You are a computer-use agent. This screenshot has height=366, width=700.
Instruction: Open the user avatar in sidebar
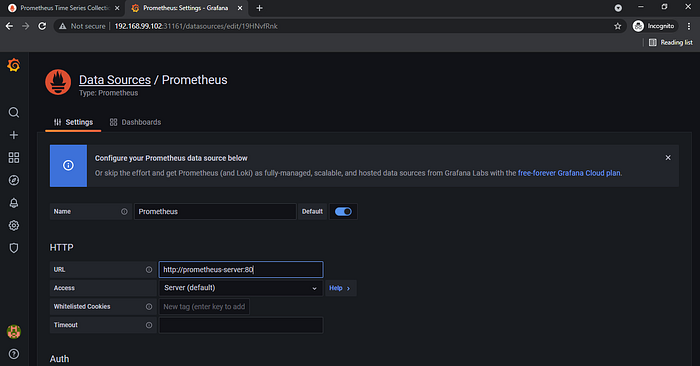coord(14,332)
